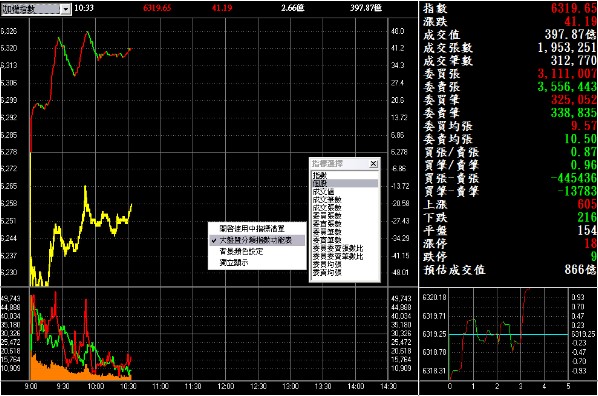
Task: Pick 委買委賣張數比 in the indicator list
Action: (338, 248)
